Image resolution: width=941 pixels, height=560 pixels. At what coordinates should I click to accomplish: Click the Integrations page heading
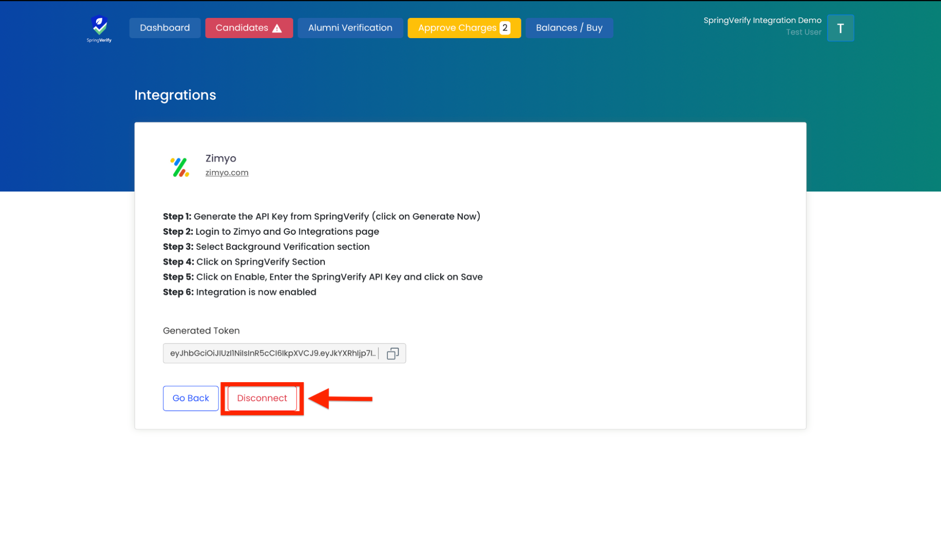pyautogui.click(x=175, y=95)
